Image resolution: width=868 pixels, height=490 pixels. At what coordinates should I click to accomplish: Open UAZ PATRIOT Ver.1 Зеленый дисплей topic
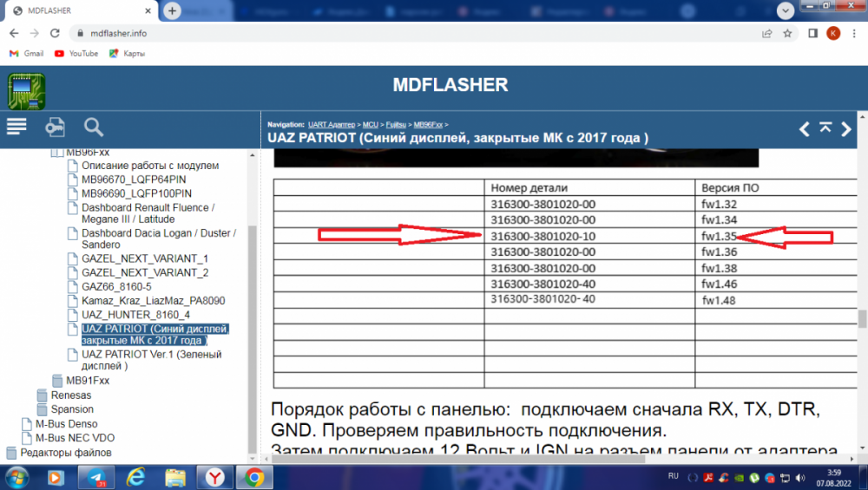(151, 360)
